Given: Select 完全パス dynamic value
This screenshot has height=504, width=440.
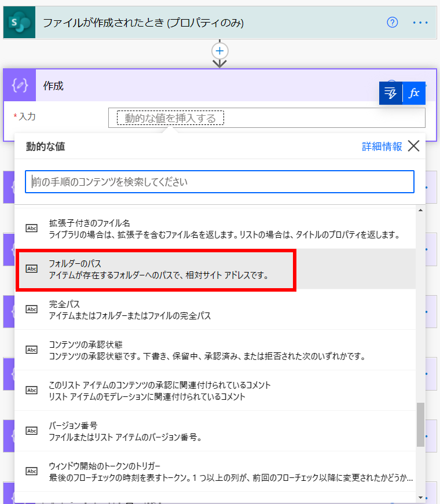Looking at the screenshot, I should 215,309.
